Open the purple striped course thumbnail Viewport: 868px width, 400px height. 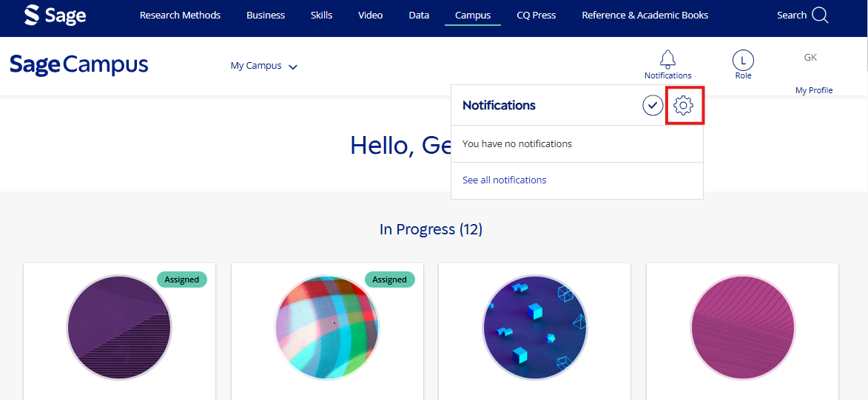coord(119,328)
